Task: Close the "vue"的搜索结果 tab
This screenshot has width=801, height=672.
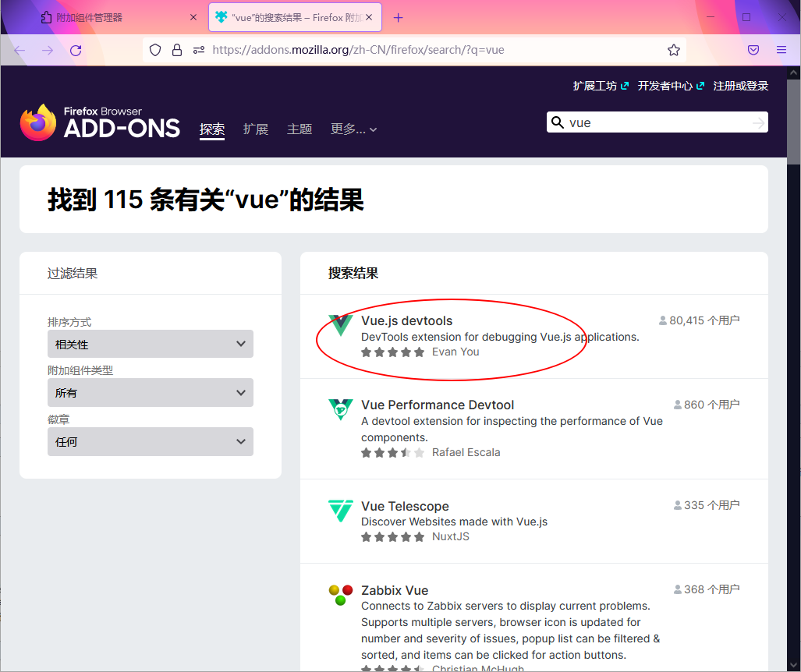Action: point(369,17)
